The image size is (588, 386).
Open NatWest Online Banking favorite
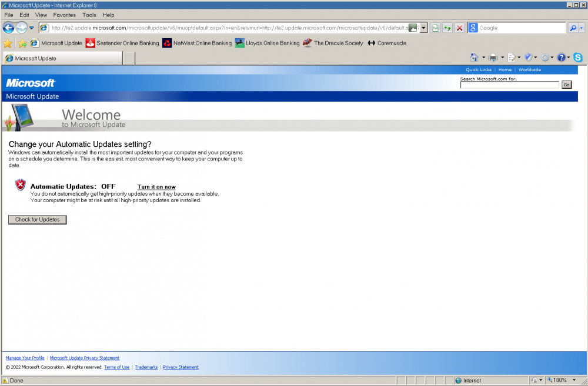point(197,43)
